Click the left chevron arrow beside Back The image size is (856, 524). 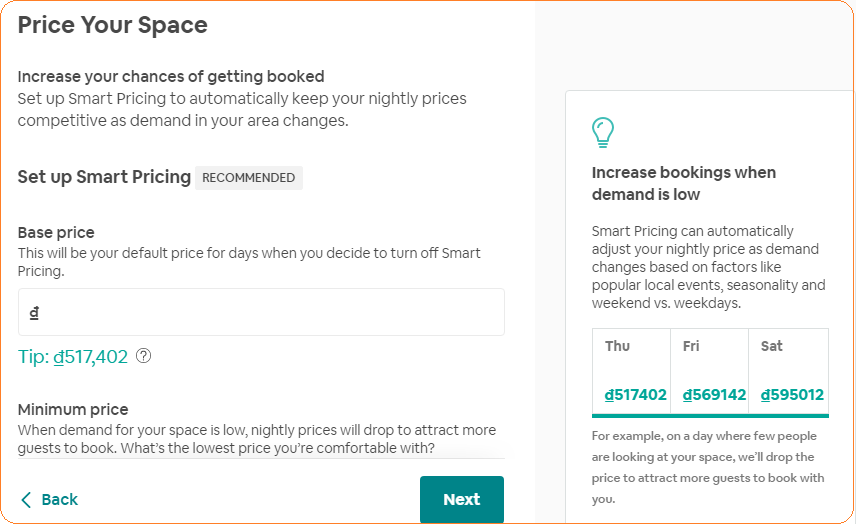[26, 499]
